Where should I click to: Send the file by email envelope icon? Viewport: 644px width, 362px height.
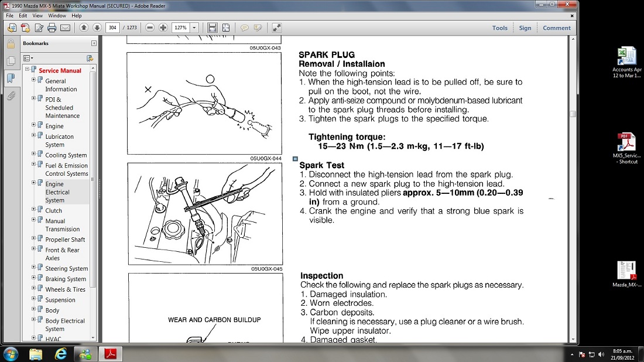pyautogui.click(x=66, y=28)
